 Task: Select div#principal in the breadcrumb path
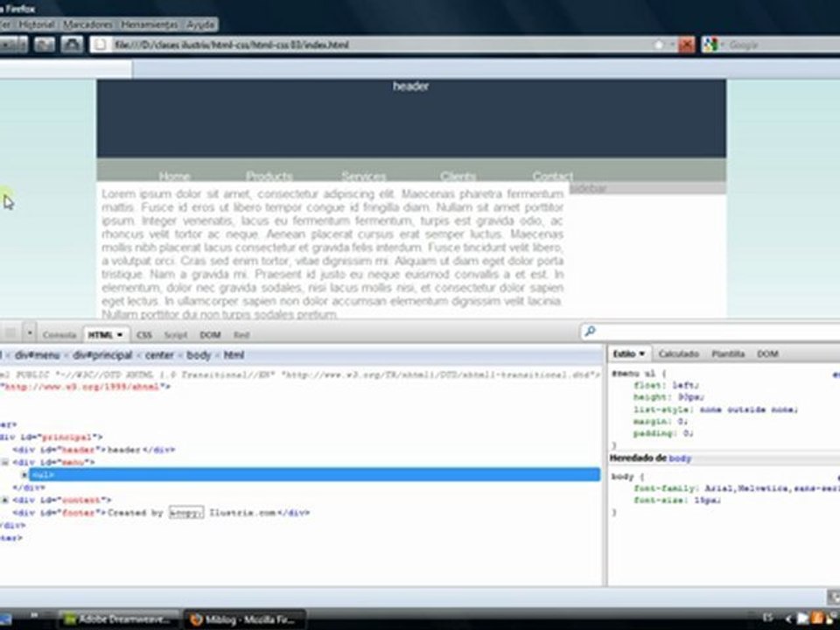[102, 355]
